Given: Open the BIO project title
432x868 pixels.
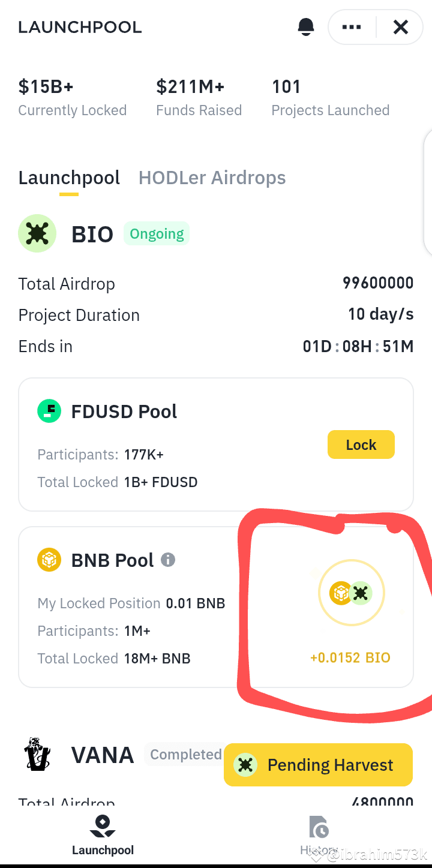Looking at the screenshot, I should point(92,234).
